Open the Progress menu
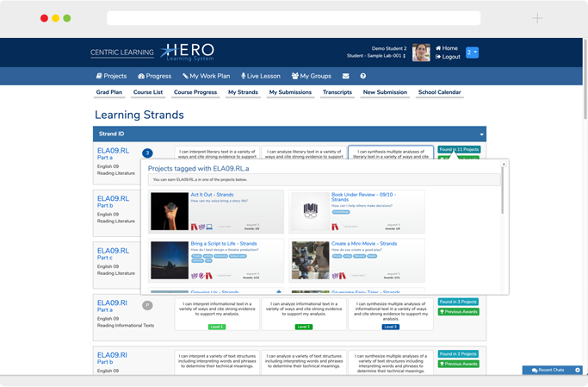Viewport: 588px width, 387px height. tap(154, 76)
